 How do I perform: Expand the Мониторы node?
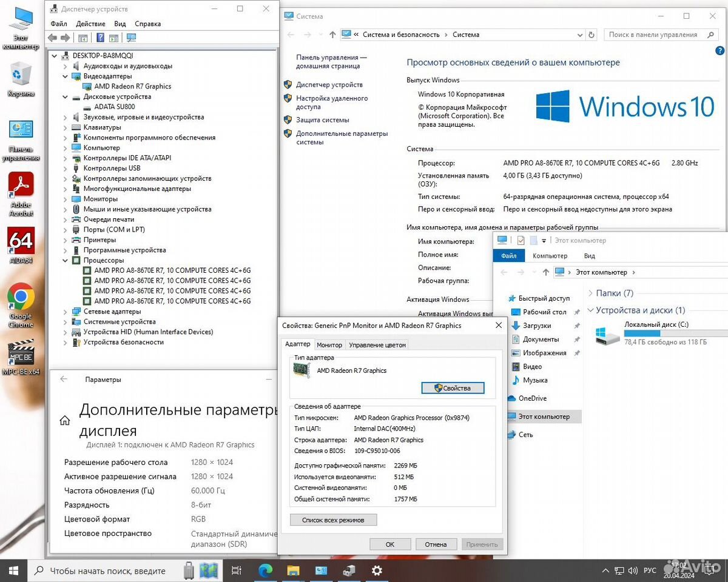coord(66,199)
